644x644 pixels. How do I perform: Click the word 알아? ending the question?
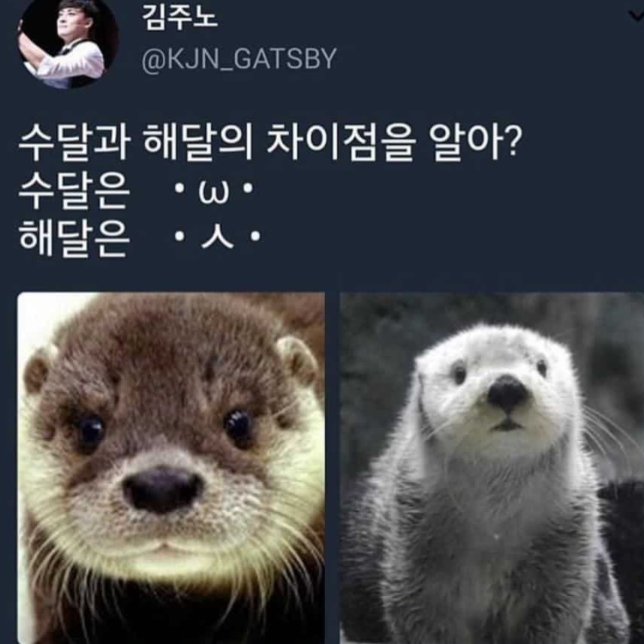pyautogui.click(x=475, y=142)
